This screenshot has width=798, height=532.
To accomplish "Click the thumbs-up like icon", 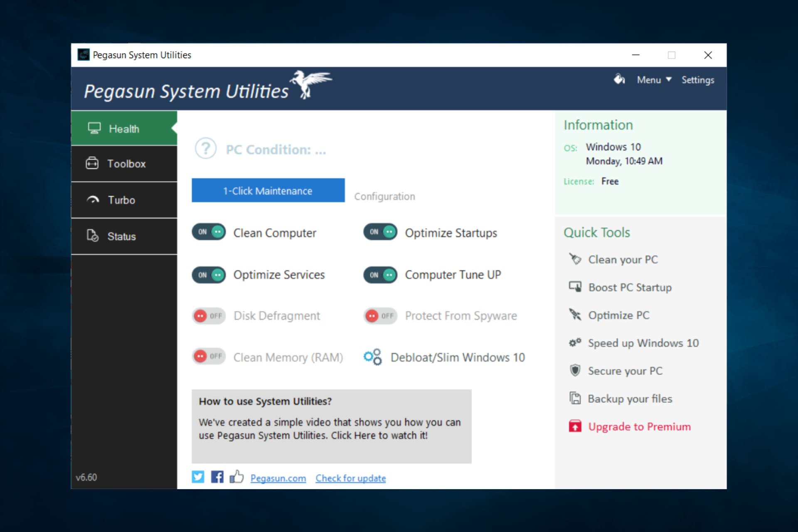I will 236,476.
